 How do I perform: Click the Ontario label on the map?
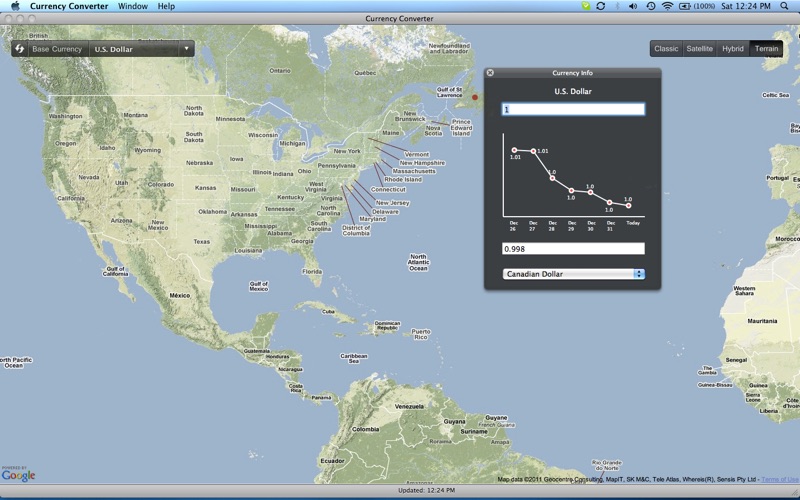(280, 70)
